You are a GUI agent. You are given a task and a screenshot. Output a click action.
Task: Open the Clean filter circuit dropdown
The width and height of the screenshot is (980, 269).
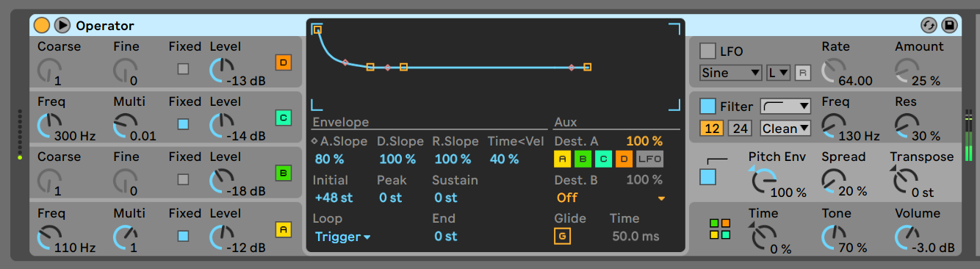[785, 129]
